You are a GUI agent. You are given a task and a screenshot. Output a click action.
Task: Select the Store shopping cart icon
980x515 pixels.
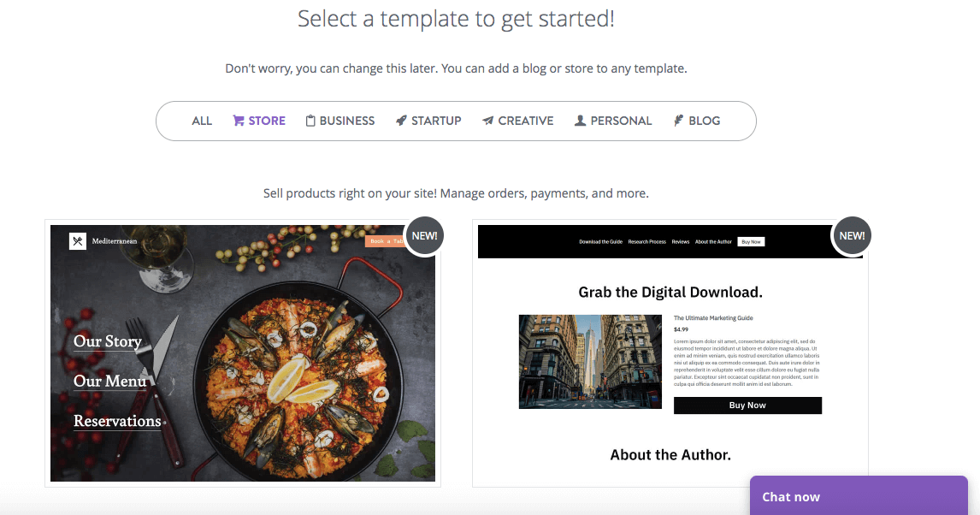coord(237,120)
